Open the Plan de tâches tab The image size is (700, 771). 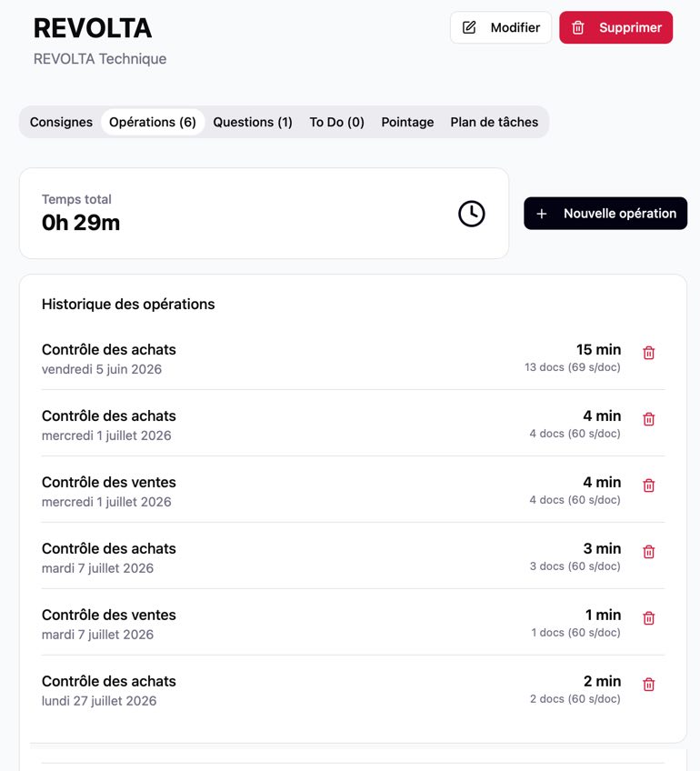494,122
